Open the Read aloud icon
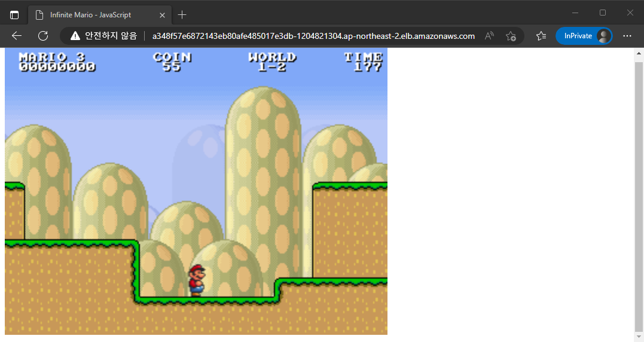644x342 pixels. point(489,36)
